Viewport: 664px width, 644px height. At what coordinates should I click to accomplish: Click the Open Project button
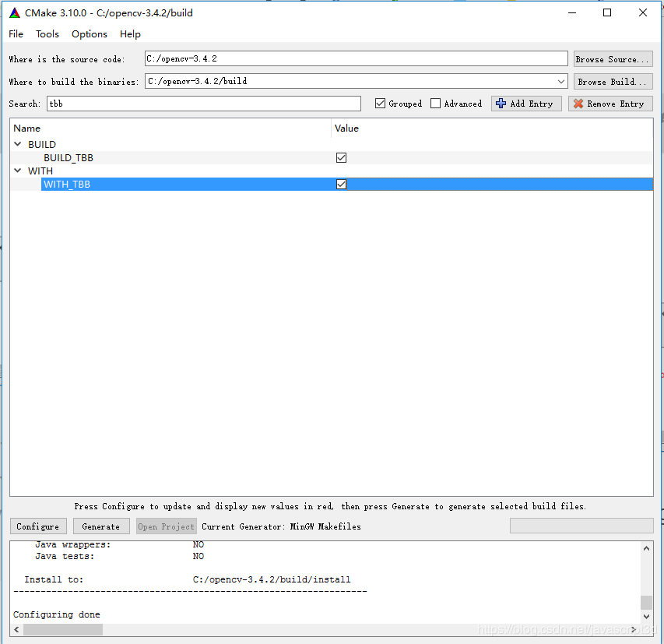(166, 526)
